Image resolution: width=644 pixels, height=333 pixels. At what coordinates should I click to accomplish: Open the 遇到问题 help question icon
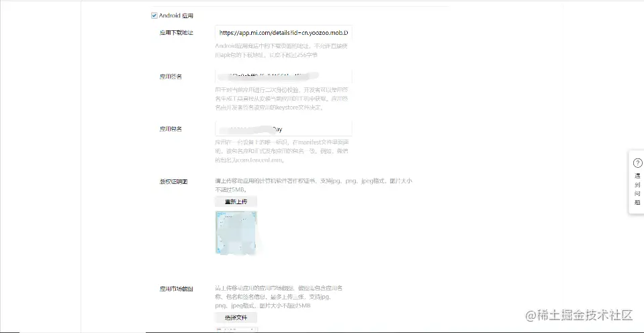click(x=637, y=163)
